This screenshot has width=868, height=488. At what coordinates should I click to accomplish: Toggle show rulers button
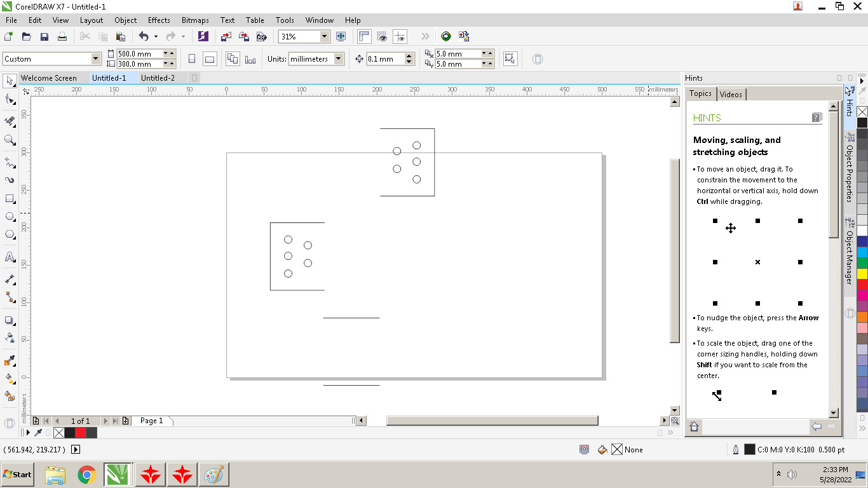tap(365, 37)
